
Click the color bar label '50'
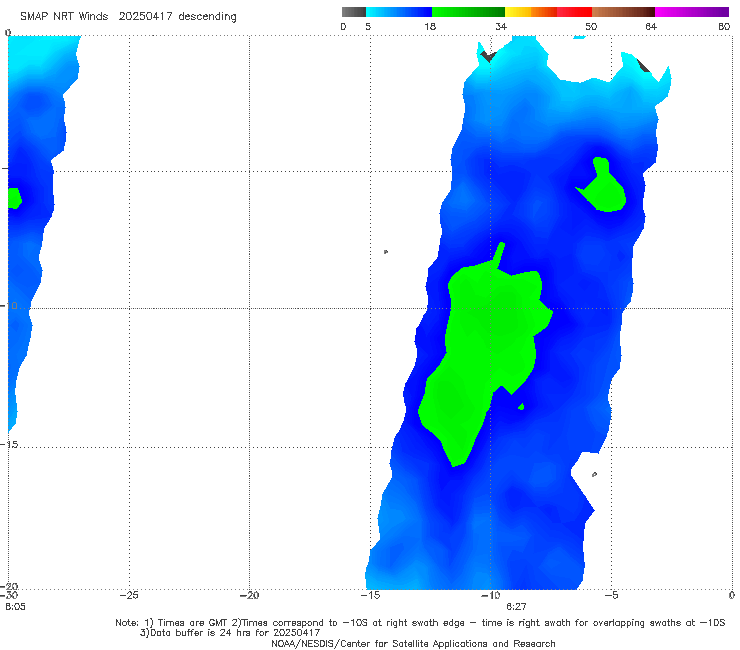click(x=591, y=26)
